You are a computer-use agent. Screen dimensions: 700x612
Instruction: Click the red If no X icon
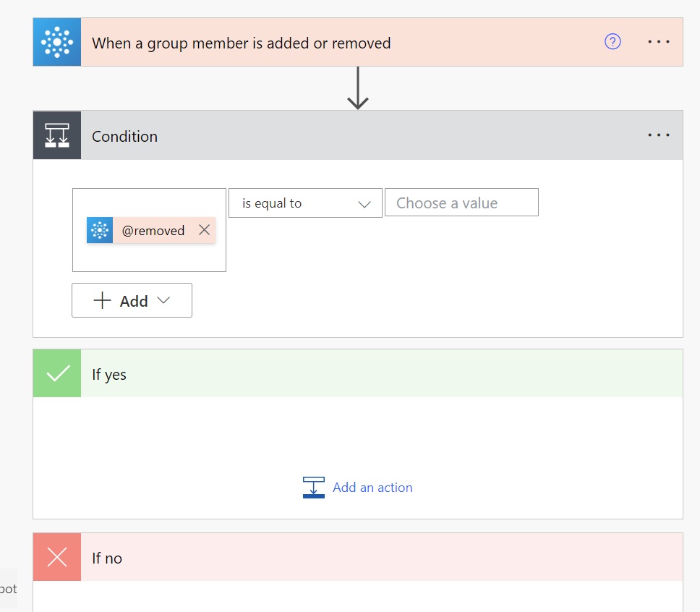[57, 557]
